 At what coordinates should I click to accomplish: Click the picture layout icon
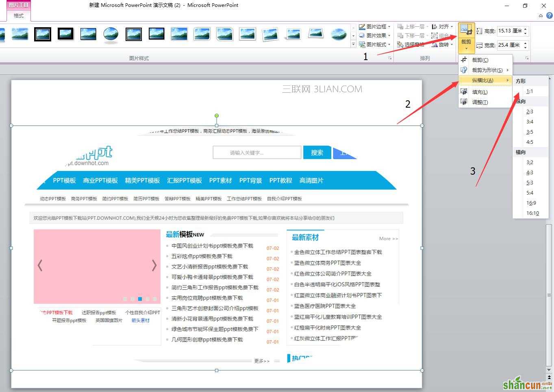(x=362, y=44)
